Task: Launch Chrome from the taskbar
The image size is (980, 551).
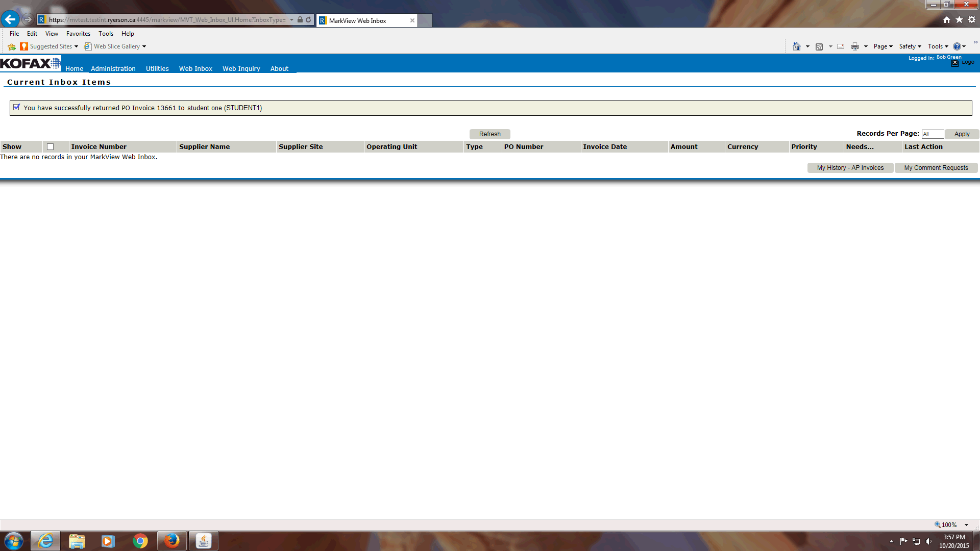Action: click(140, 541)
